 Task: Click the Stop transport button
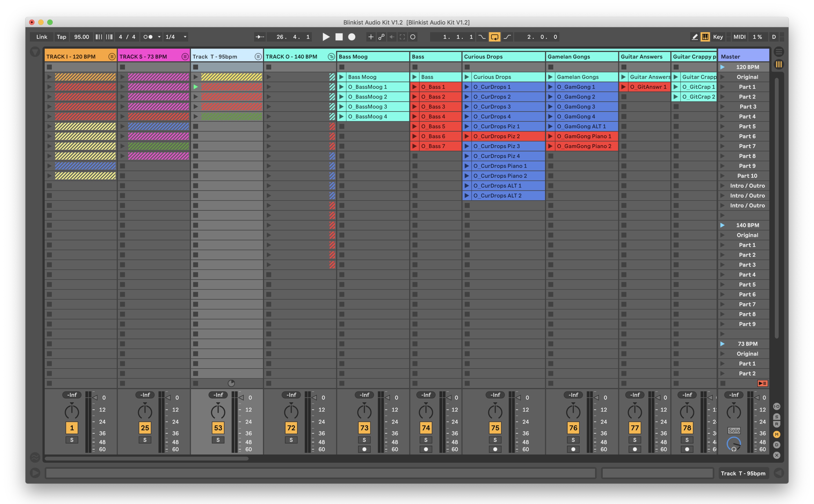pyautogui.click(x=339, y=37)
